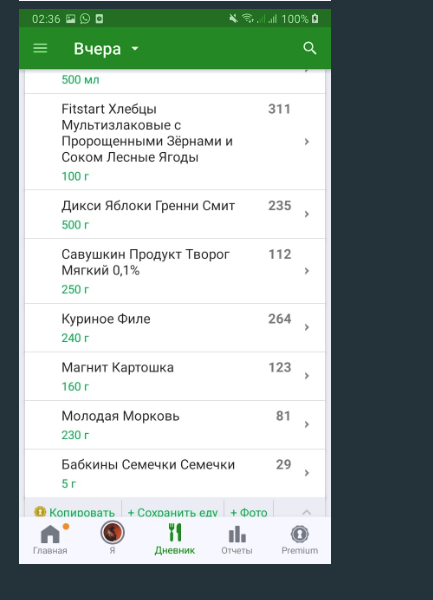
Task: Tap Premium lock icon beside Копировать
Action: 40,512
